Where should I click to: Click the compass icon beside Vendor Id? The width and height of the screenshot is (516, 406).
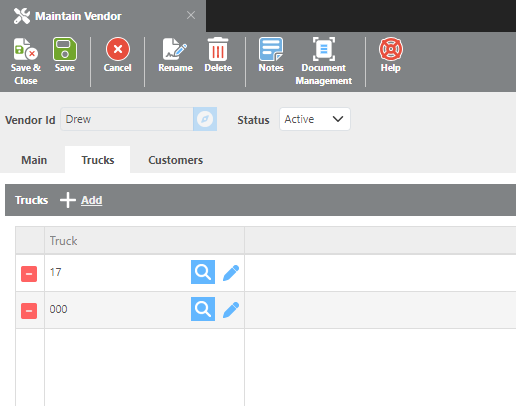point(205,119)
